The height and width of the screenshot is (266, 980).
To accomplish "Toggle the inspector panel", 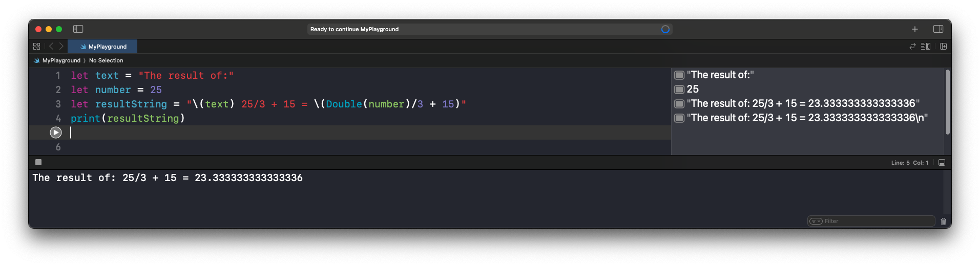I will (x=938, y=29).
